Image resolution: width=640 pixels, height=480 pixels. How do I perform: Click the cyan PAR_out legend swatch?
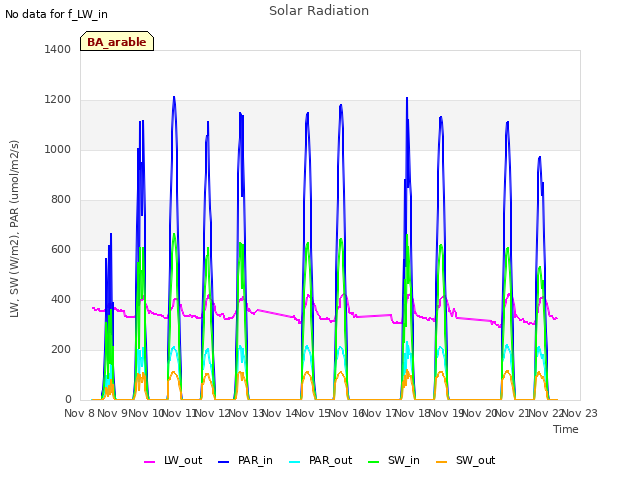pos(295,462)
